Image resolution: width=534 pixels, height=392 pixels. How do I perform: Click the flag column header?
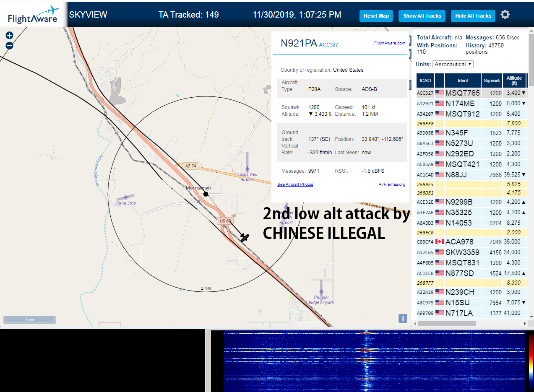pos(440,80)
